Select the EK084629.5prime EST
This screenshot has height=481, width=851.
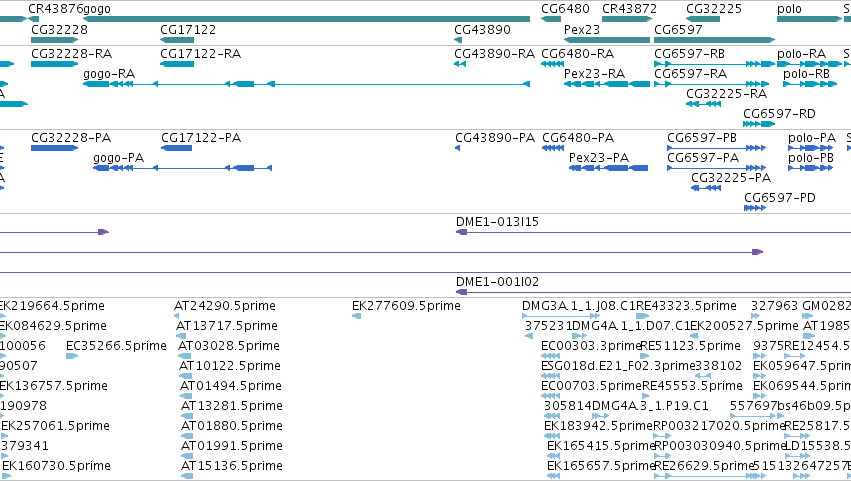click(2, 337)
